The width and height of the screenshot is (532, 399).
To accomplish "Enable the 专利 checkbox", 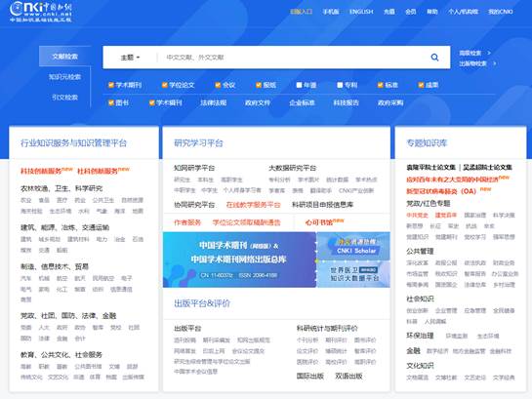I will 340,85.
